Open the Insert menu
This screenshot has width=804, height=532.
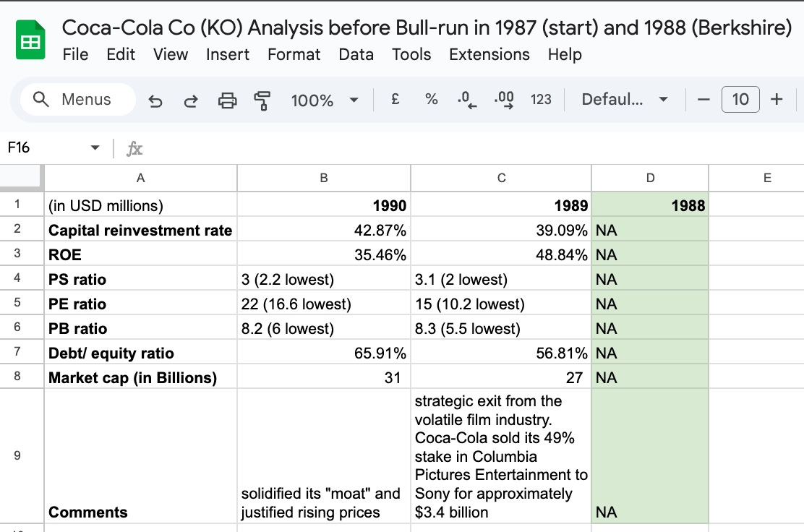pyautogui.click(x=228, y=54)
